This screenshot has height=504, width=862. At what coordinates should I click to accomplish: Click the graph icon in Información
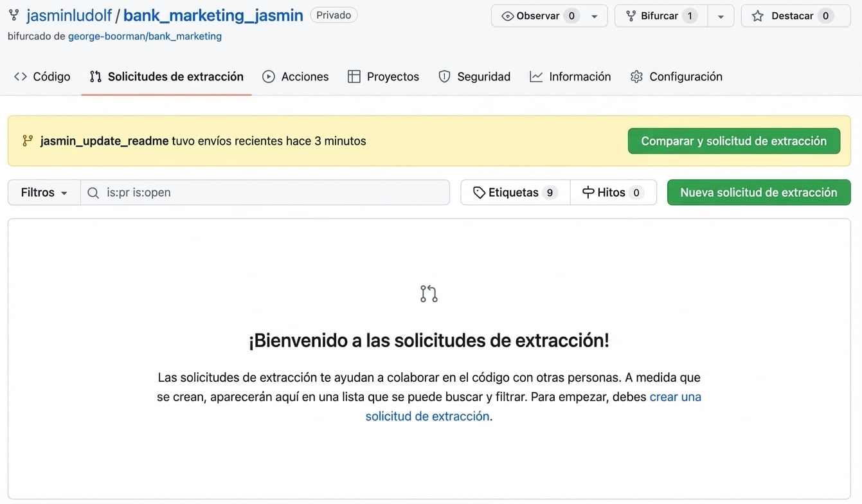(x=536, y=76)
